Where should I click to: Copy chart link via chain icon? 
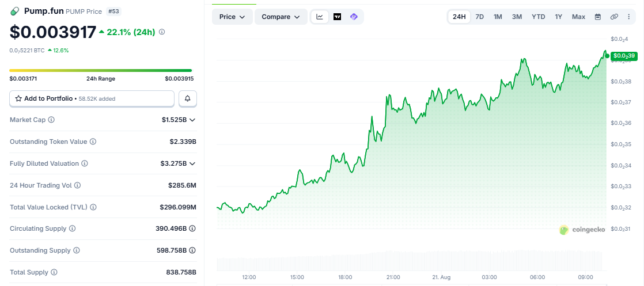coord(614,17)
